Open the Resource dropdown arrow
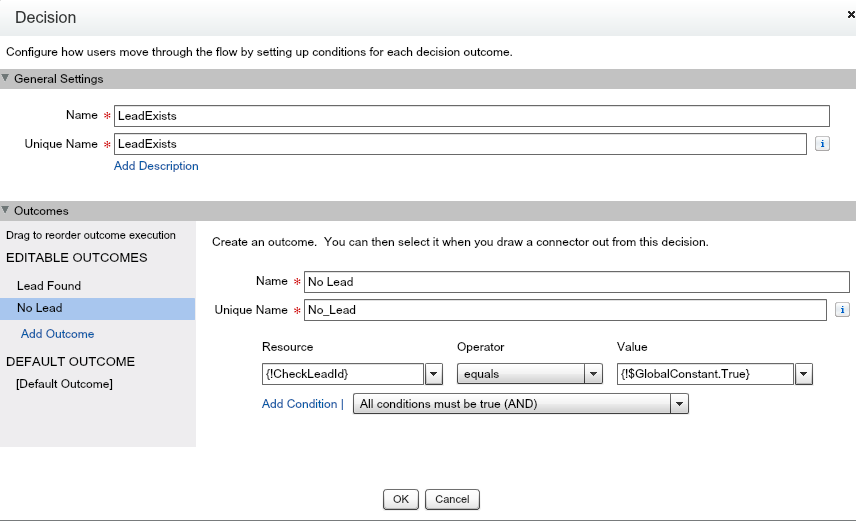The width and height of the screenshot is (856, 521). point(434,374)
